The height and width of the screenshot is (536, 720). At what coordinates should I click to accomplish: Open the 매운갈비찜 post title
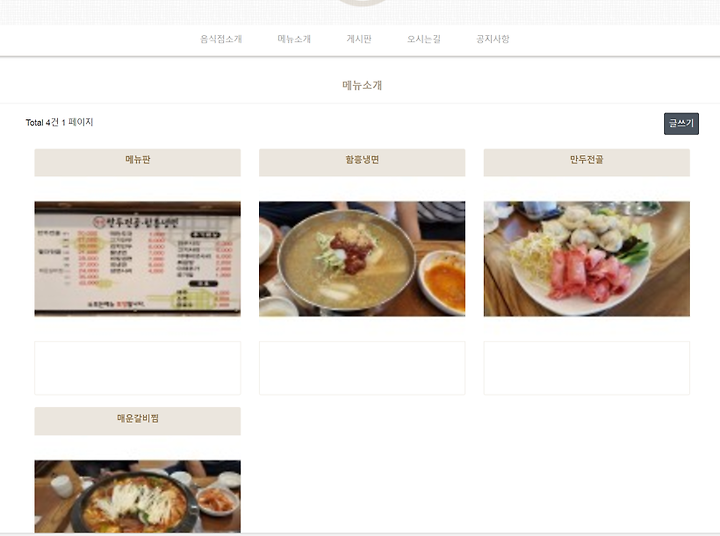137,418
